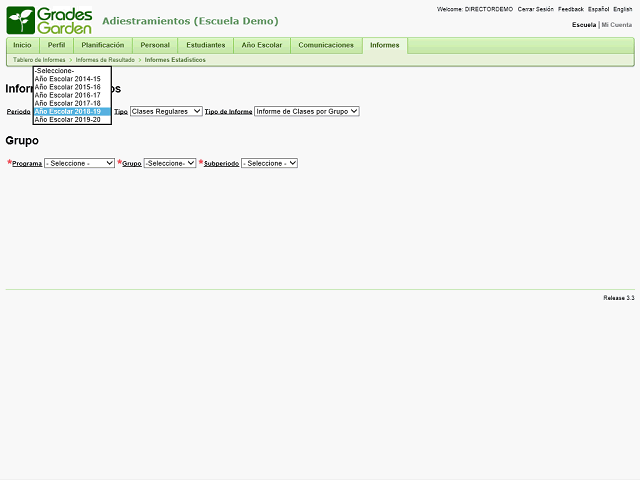
Task: Navigate to Tablero de Informes breadcrumb
Action: [39, 60]
